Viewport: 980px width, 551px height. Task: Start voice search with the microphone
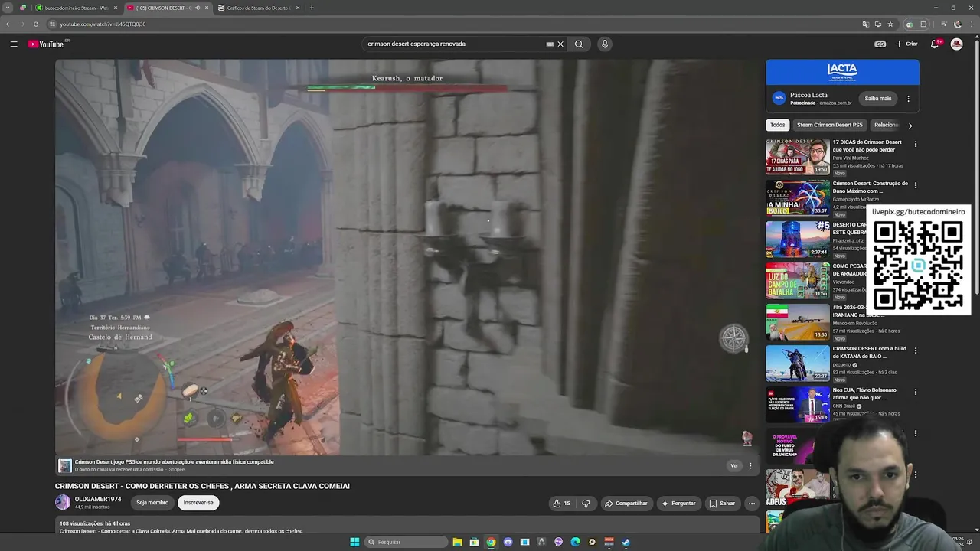click(605, 44)
